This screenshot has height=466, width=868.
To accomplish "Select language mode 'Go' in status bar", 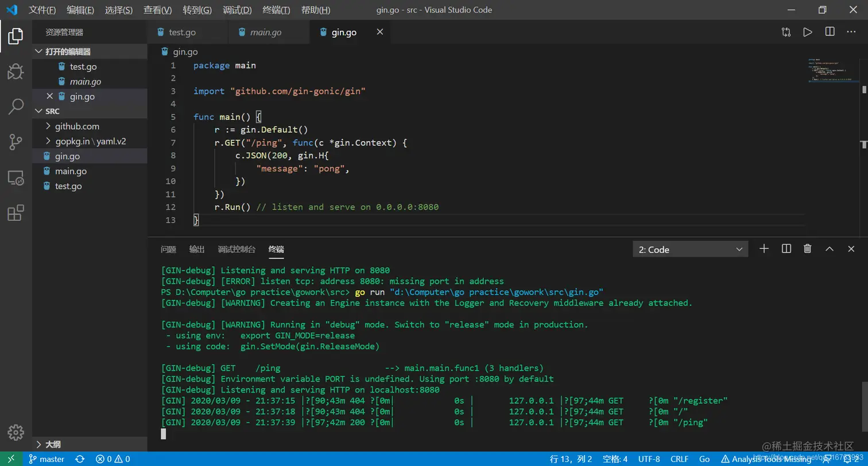I will point(704,459).
